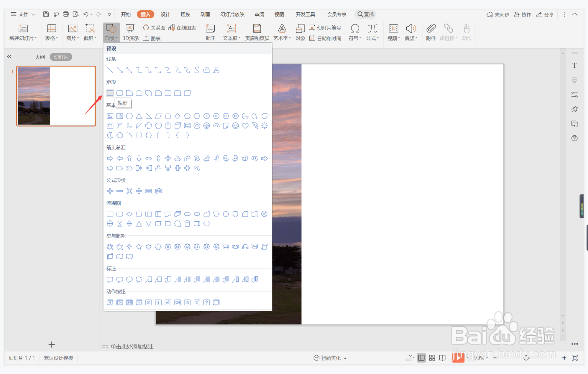The width and height of the screenshot is (588, 374).
Task: Click the 3D演示 icon in ribbon
Action: tap(130, 32)
